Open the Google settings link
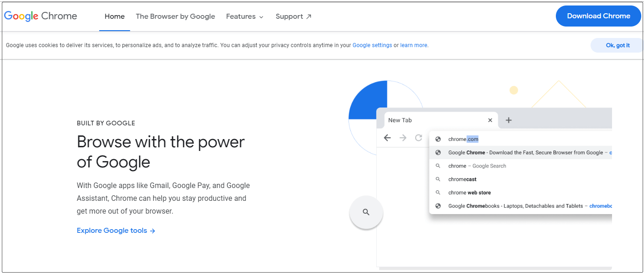This screenshot has height=274, width=644. [372, 45]
